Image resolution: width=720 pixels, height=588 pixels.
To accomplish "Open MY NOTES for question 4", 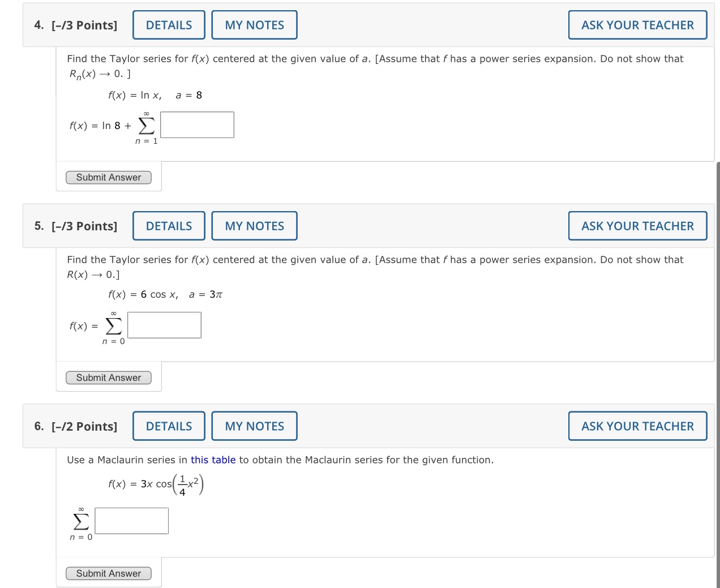I will 254,24.
